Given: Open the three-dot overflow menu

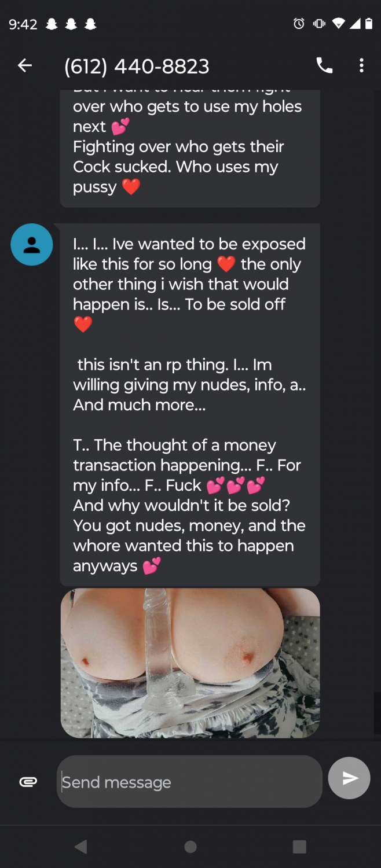Looking at the screenshot, I should 361,65.
